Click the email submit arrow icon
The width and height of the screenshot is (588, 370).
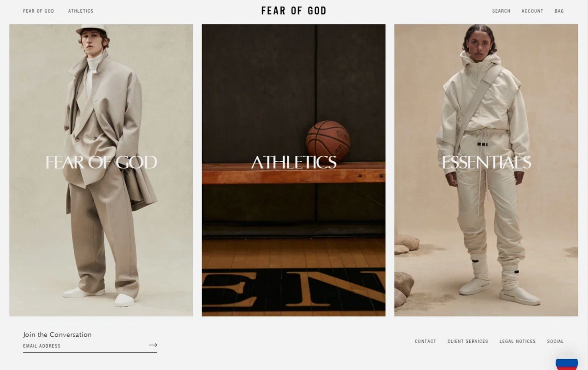[153, 345]
